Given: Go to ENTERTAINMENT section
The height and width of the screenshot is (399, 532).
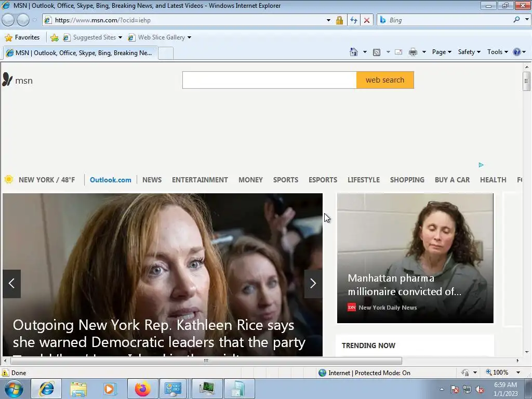Looking at the screenshot, I should pos(200,180).
